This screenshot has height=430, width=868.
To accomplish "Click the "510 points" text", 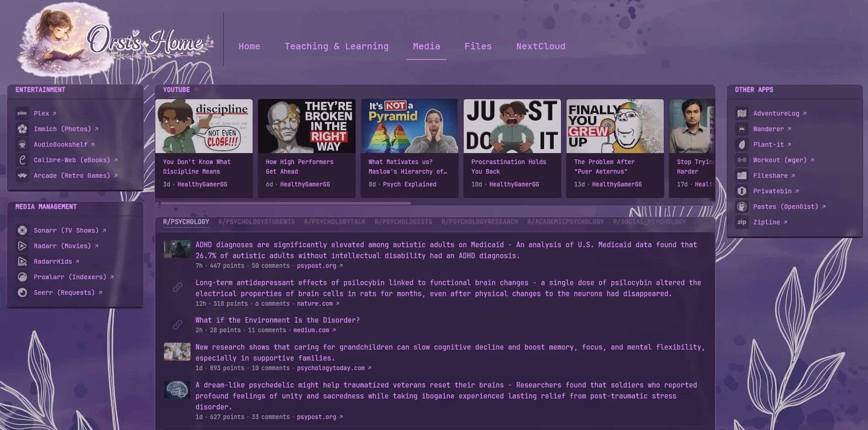I will (x=230, y=303).
